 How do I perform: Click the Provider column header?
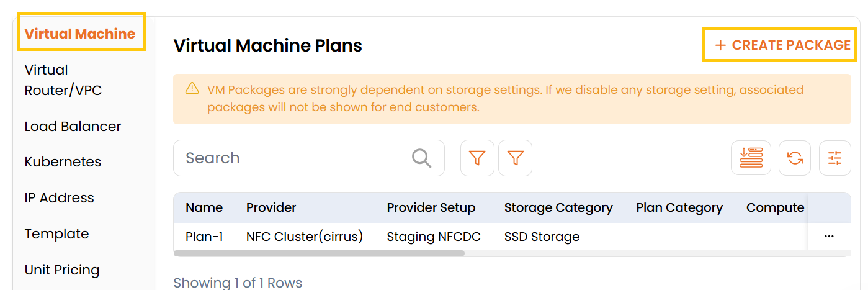[271, 207]
